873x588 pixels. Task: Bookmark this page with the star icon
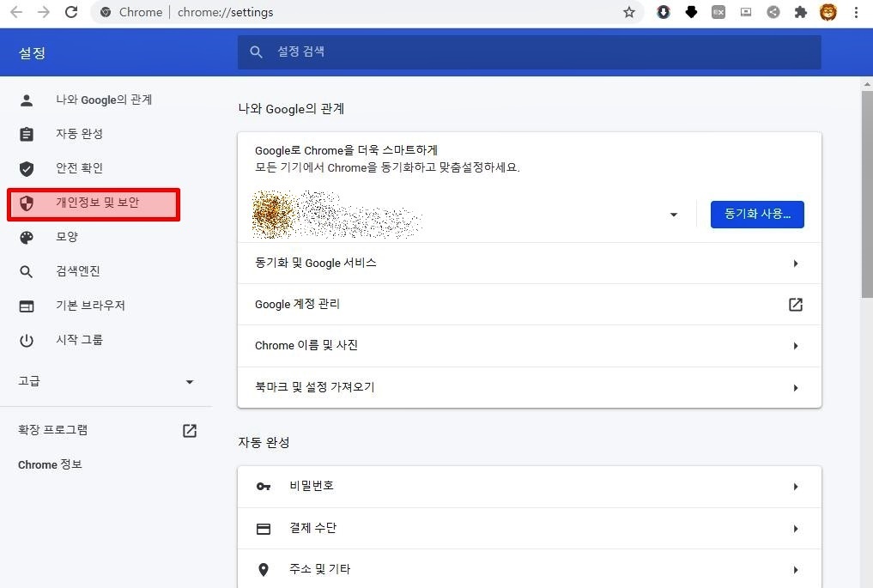point(629,12)
